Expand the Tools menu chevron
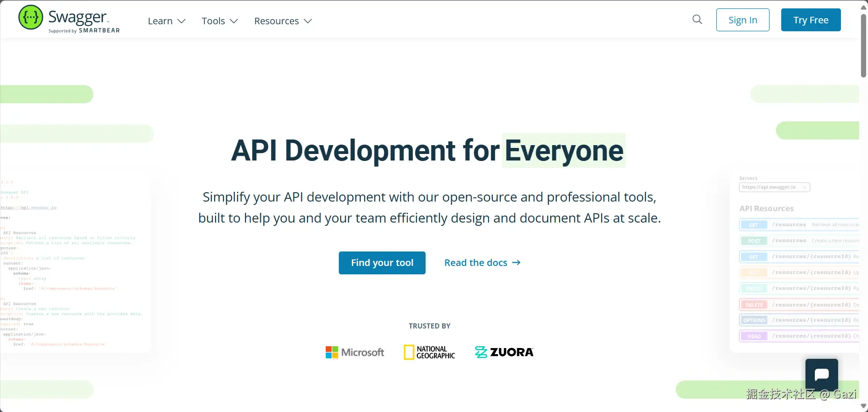This screenshot has height=412, width=868. click(x=234, y=21)
